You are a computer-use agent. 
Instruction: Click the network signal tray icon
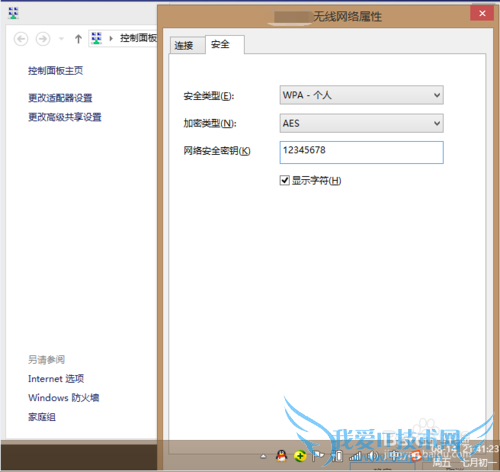(x=356, y=456)
